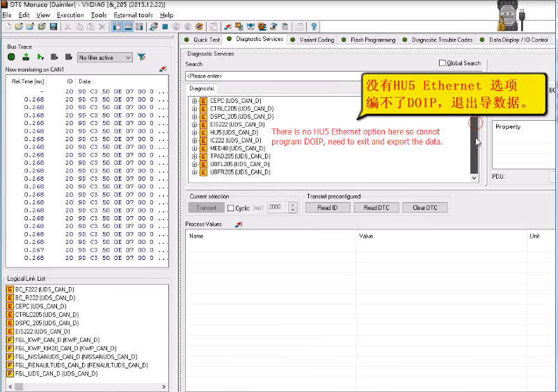The height and width of the screenshot is (392, 558).
Task: Click the Cut scissors toolbar icon
Action: pos(67,26)
